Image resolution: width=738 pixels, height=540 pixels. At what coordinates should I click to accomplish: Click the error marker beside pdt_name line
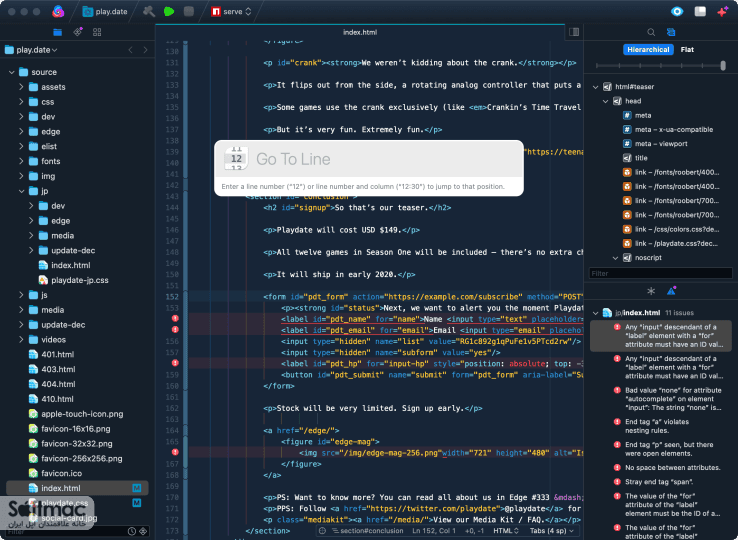175,319
